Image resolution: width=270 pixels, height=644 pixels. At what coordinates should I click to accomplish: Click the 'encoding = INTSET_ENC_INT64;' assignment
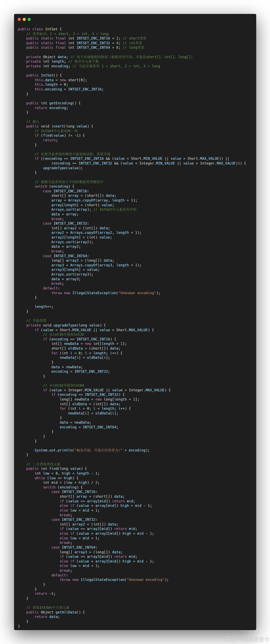[89, 427]
